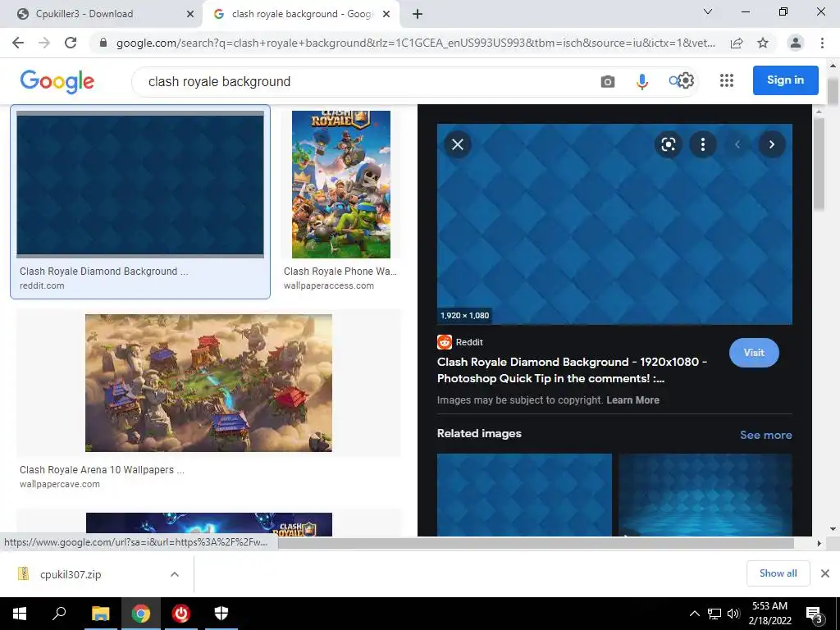Click the 1,920 × 1,080 size label
The image size is (840, 630).
pos(464,316)
